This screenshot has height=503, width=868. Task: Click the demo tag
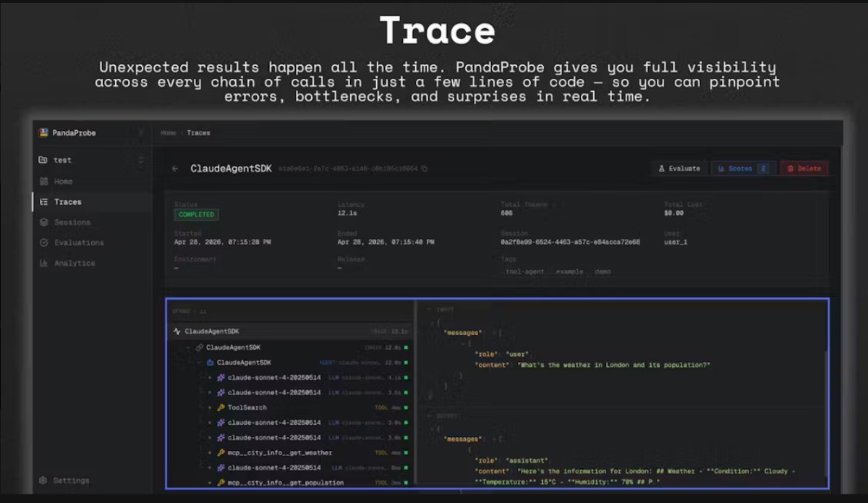pos(603,272)
